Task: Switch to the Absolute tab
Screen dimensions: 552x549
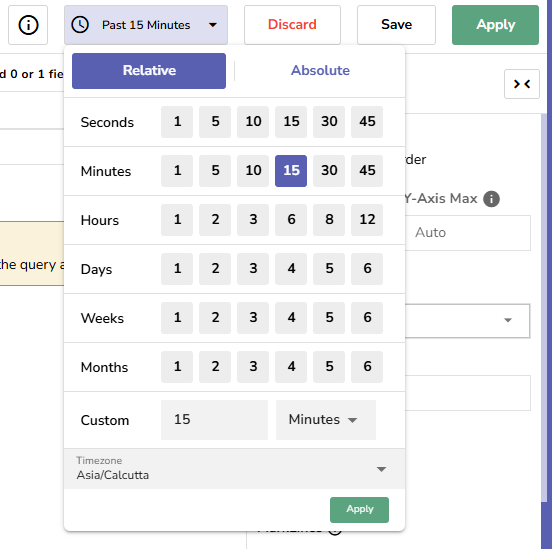Action: (320, 70)
